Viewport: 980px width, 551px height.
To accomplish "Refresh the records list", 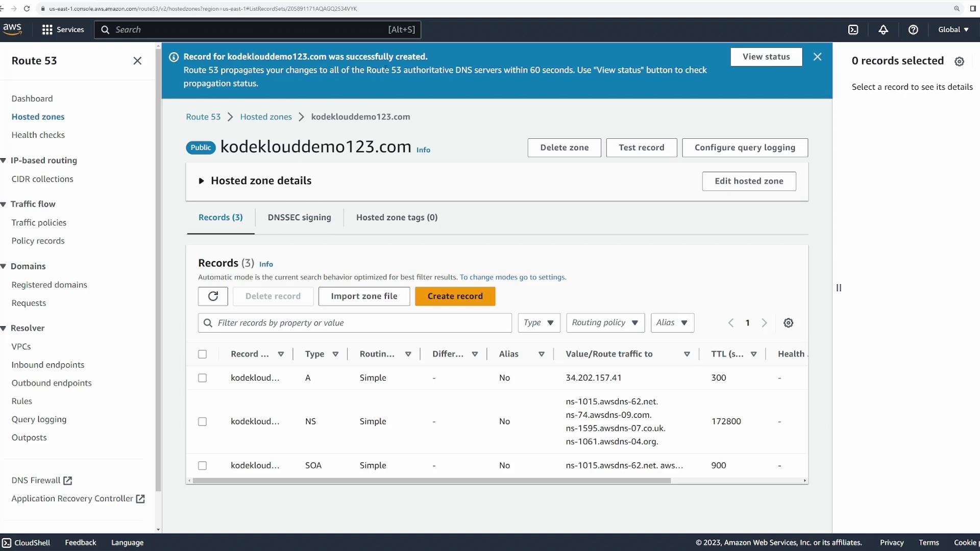I will pyautogui.click(x=213, y=296).
